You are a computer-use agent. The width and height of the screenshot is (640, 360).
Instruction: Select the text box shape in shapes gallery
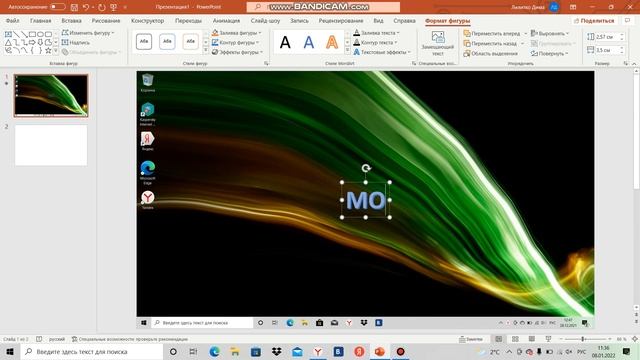coord(8,34)
